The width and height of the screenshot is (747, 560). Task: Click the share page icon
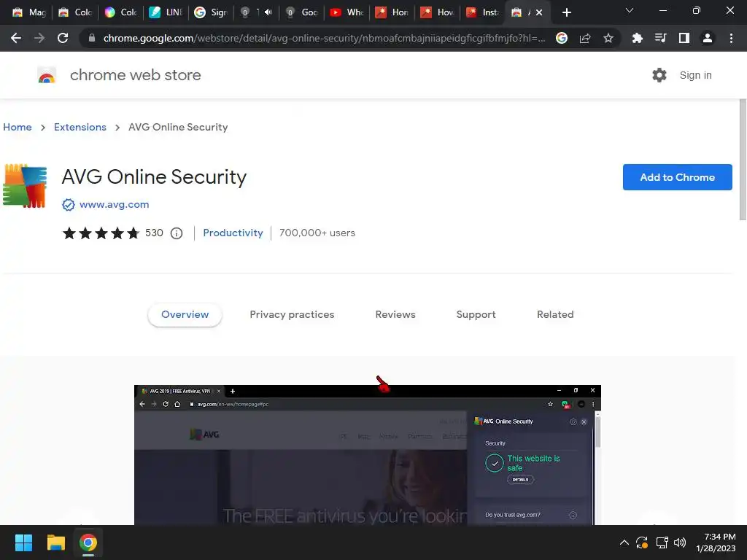585,38
